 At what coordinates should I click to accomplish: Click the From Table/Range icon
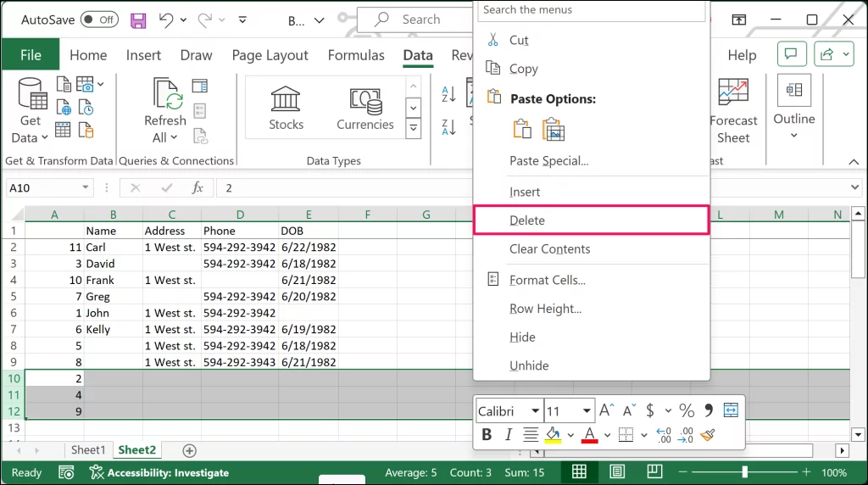click(63, 130)
